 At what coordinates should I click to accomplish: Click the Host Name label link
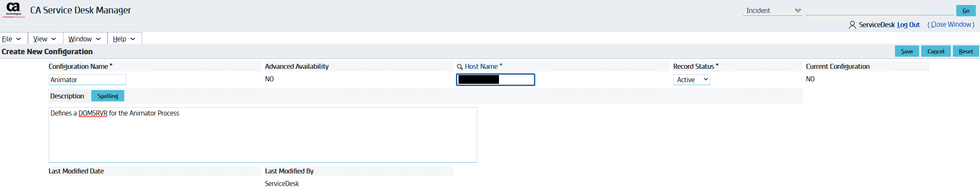(x=481, y=66)
